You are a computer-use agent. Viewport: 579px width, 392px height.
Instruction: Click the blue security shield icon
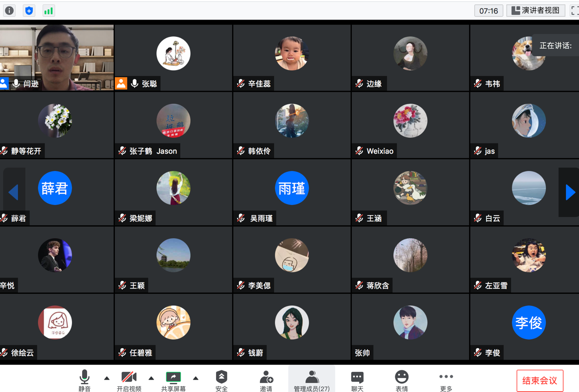[x=29, y=10]
